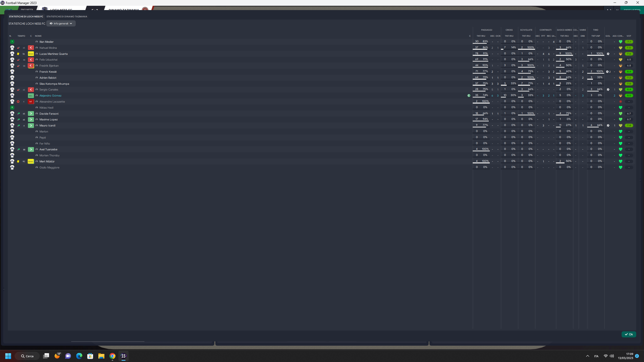Sort the table by the GOL column
Image resolution: width=644 pixels, height=362 pixels.
pyautogui.click(x=608, y=36)
